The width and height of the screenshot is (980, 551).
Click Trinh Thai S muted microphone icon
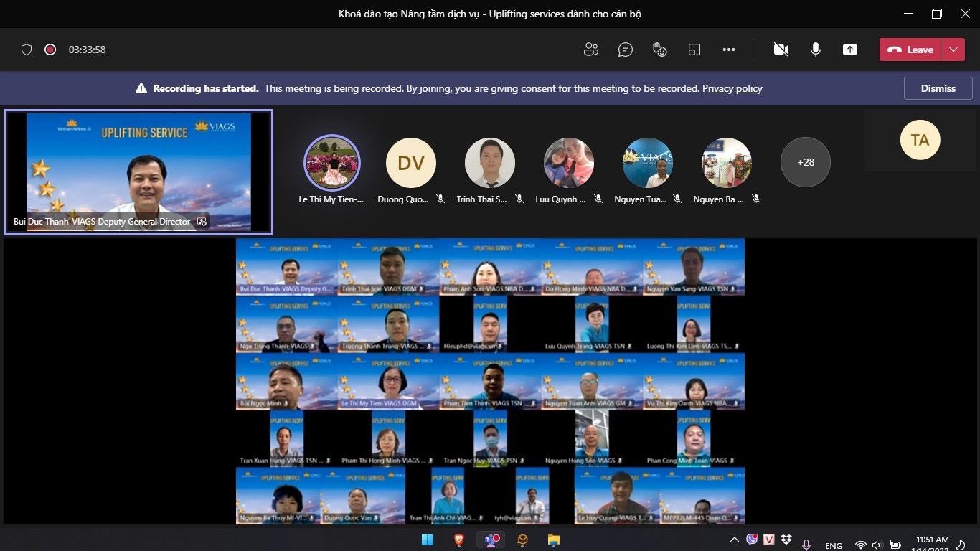pos(519,199)
